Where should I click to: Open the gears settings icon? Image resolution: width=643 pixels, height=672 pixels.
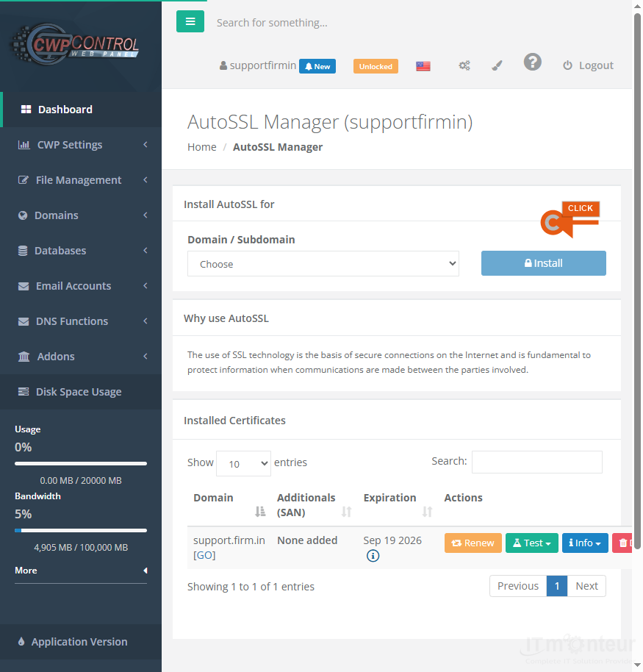464,65
